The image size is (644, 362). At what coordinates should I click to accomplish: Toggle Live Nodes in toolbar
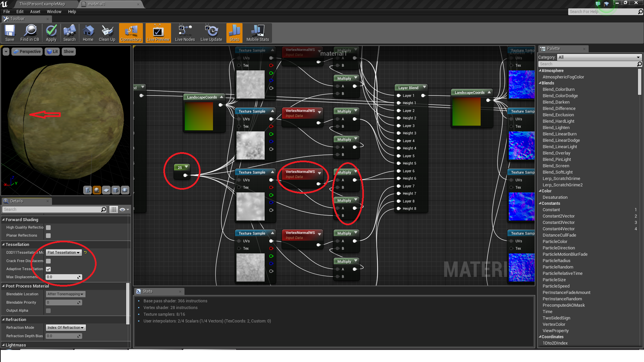185,33
